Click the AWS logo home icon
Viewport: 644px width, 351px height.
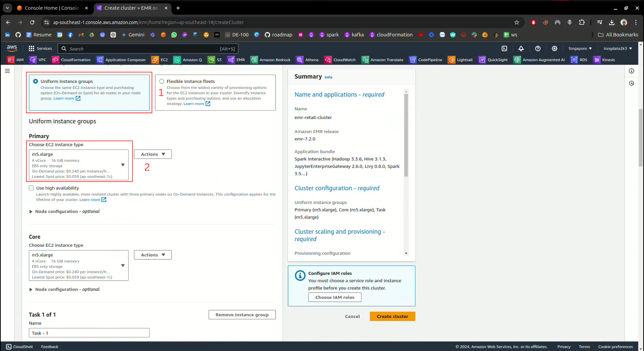point(12,48)
